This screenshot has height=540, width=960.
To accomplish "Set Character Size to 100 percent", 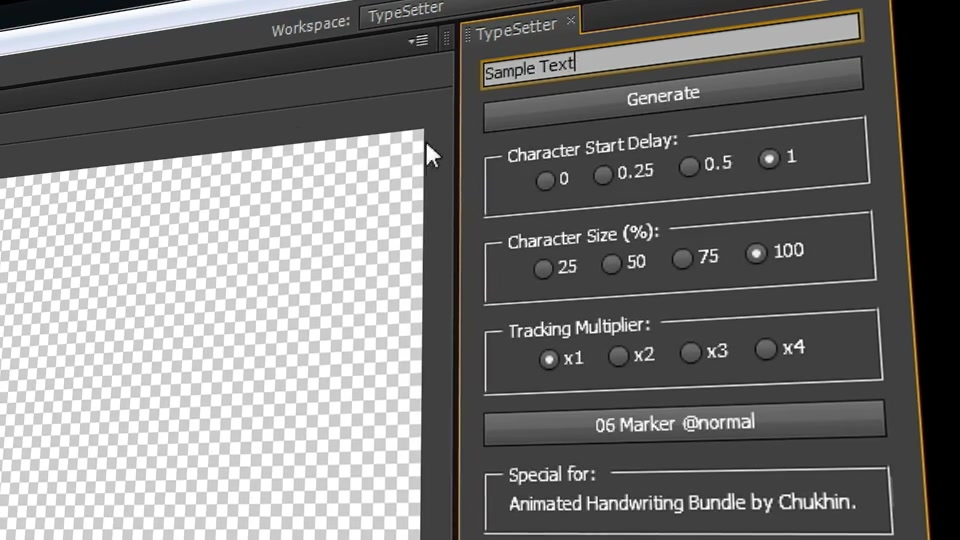I will point(756,253).
